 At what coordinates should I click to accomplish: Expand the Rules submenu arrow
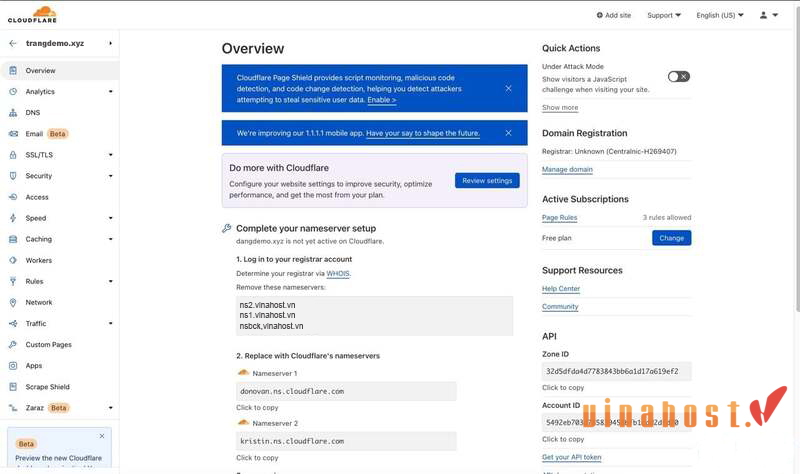pyautogui.click(x=111, y=281)
